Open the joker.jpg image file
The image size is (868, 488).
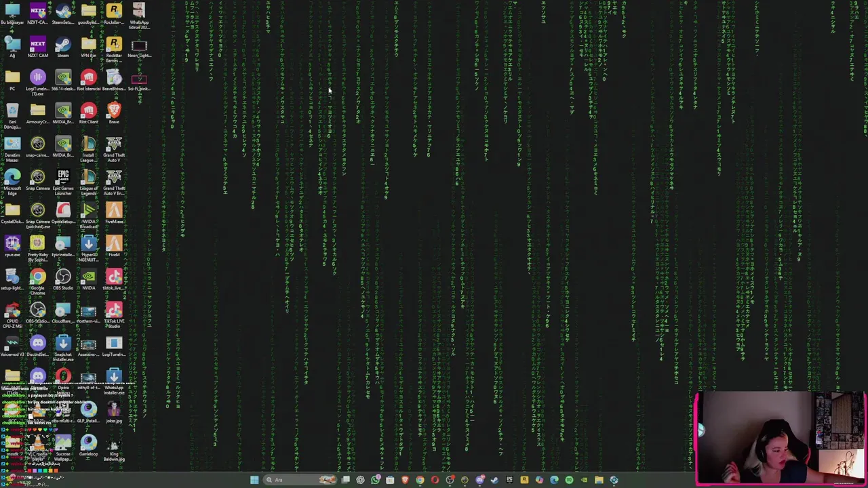click(x=114, y=412)
